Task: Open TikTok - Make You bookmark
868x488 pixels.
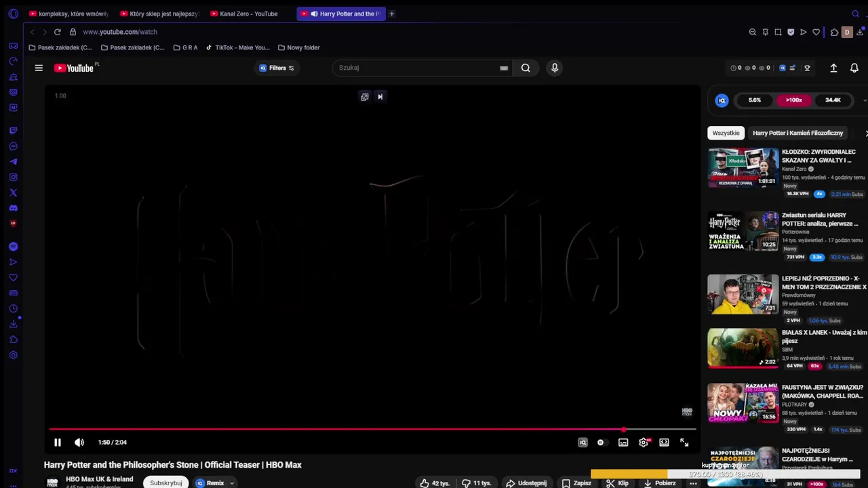Action: (x=237, y=47)
